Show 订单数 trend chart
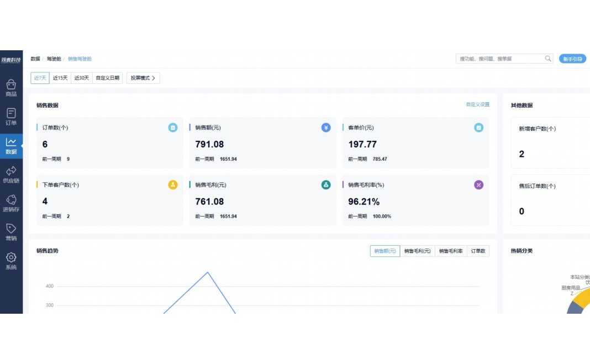Image resolution: width=590 pixels, height=364 pixels. [478, 251]
